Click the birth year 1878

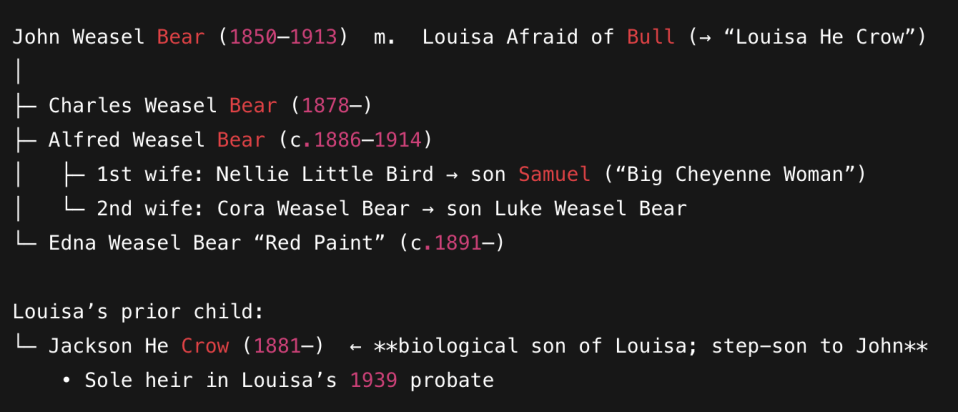[326, 106]
